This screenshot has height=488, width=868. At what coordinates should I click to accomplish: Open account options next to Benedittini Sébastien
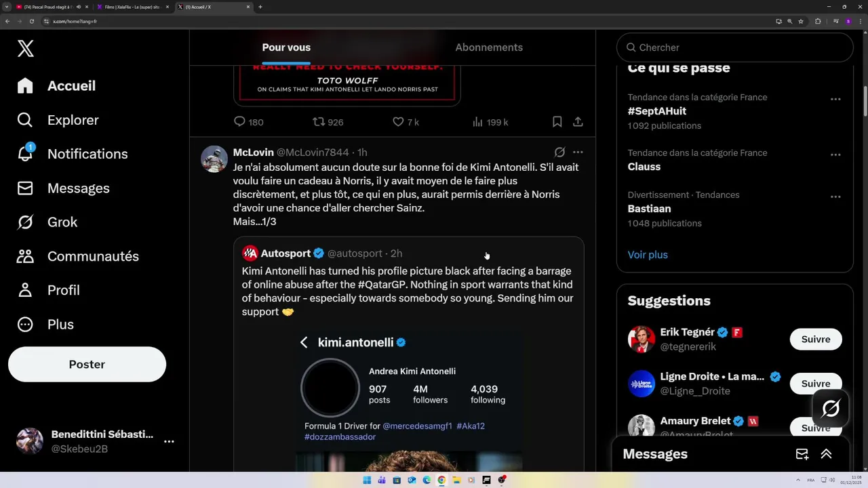[x=169, y=441]
